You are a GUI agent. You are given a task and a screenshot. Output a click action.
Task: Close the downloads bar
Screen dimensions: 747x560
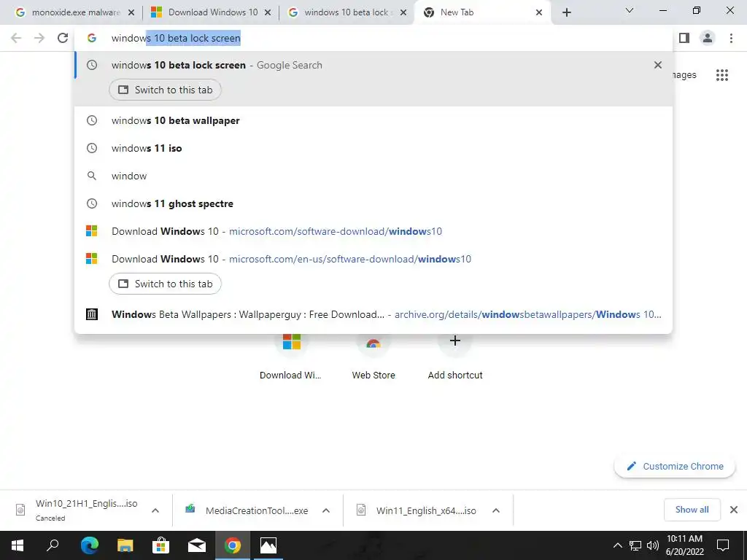(734, 510)
